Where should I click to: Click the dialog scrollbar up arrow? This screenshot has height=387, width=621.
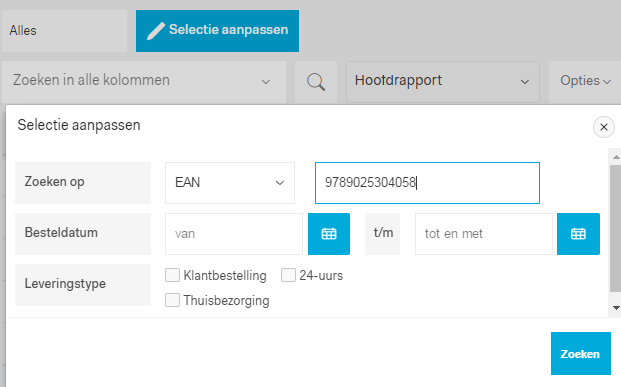(x=616, y=157)
